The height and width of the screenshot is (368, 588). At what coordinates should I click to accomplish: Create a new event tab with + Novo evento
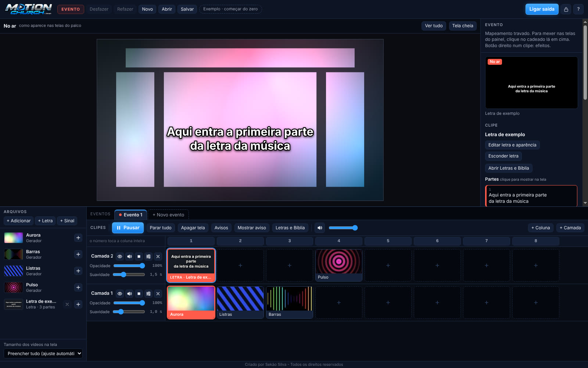click(x=168, y=215)
